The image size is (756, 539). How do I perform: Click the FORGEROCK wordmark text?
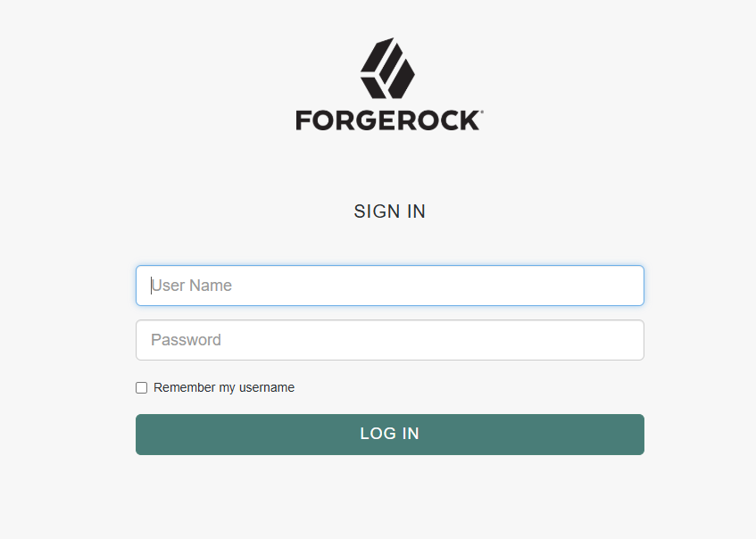[388, 120]
